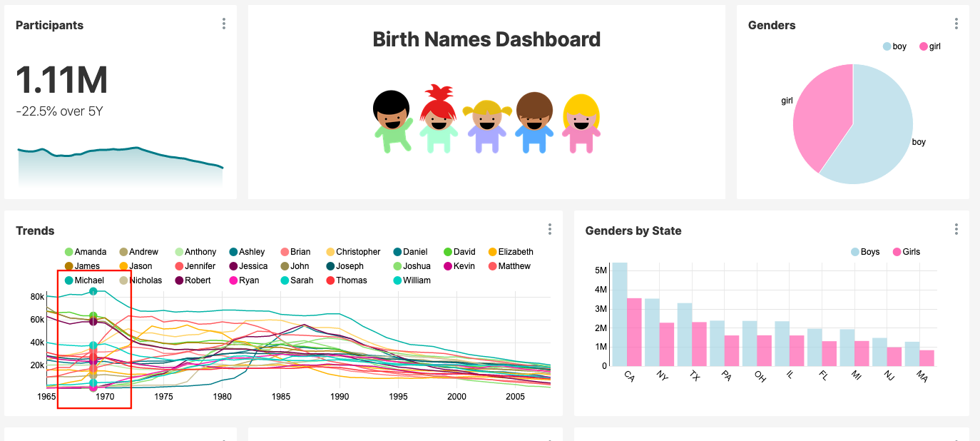980x441 pixels.
Task: Toggle the girl legend item in Genders
Action: click(x=930, y=46)
